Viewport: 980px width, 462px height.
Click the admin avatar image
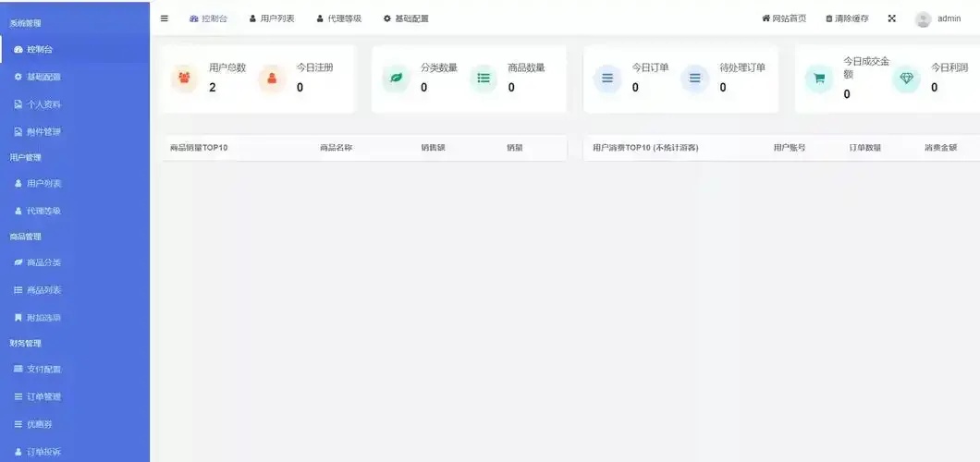click(923, 19)
